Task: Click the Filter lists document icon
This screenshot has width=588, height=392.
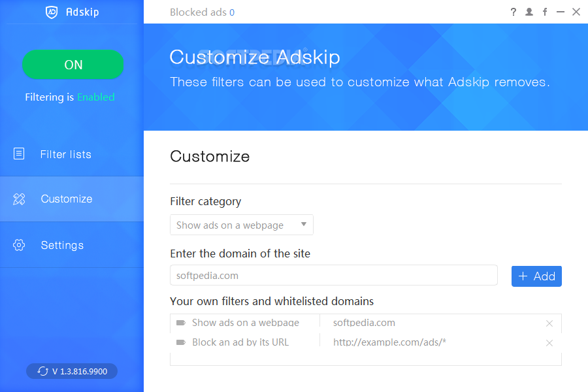Action: pyautogui.click(x=19, y=154)
